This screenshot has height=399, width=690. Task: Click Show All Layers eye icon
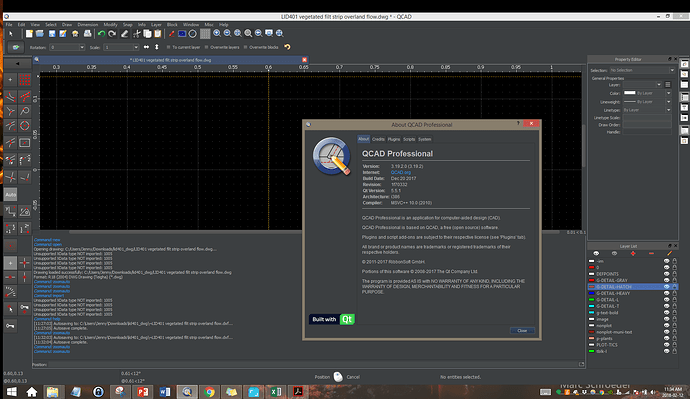596,253
